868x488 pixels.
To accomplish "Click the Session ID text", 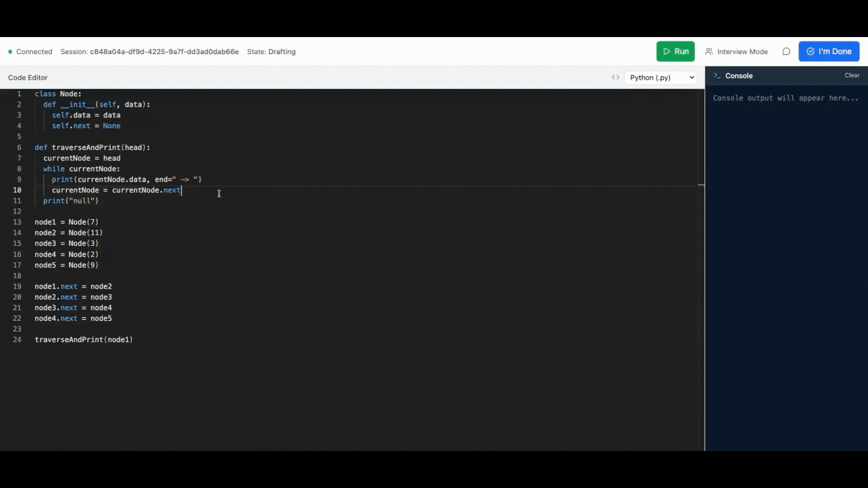I will [149, 52].
